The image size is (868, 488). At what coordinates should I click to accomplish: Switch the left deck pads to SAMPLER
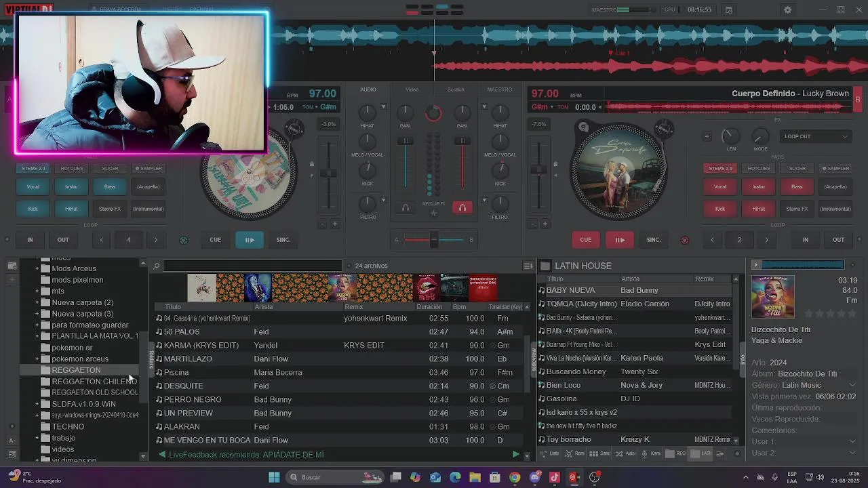point(149,168)
